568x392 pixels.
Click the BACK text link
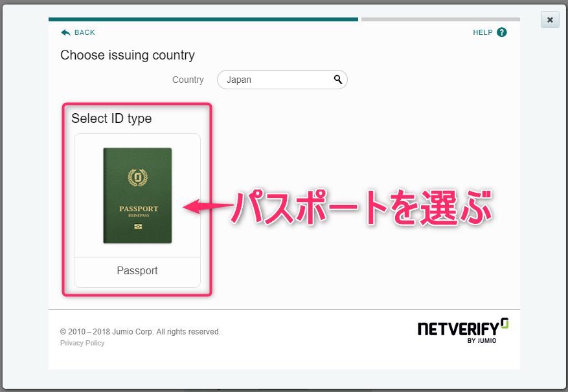84,32
